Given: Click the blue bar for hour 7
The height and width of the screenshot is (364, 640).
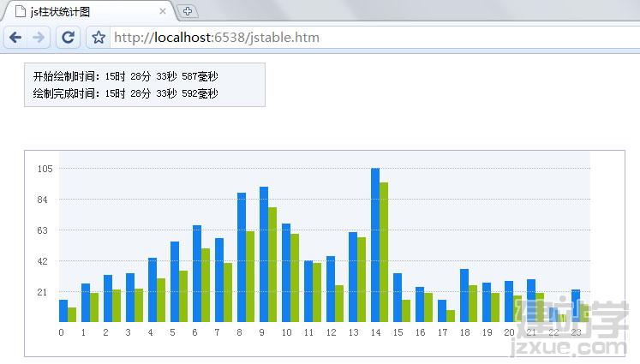Looking at the screenshot, I should (x=219, y=280).
